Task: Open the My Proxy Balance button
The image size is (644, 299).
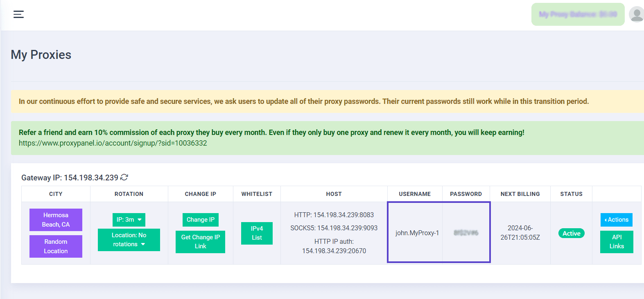Action: click(x=577, y=14)
